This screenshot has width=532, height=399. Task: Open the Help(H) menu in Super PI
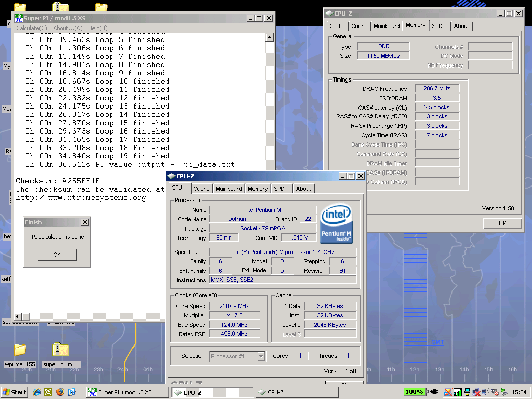[98, 28]
